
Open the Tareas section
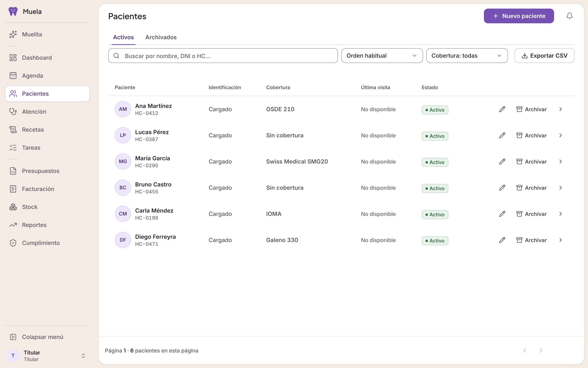[47, 148]
